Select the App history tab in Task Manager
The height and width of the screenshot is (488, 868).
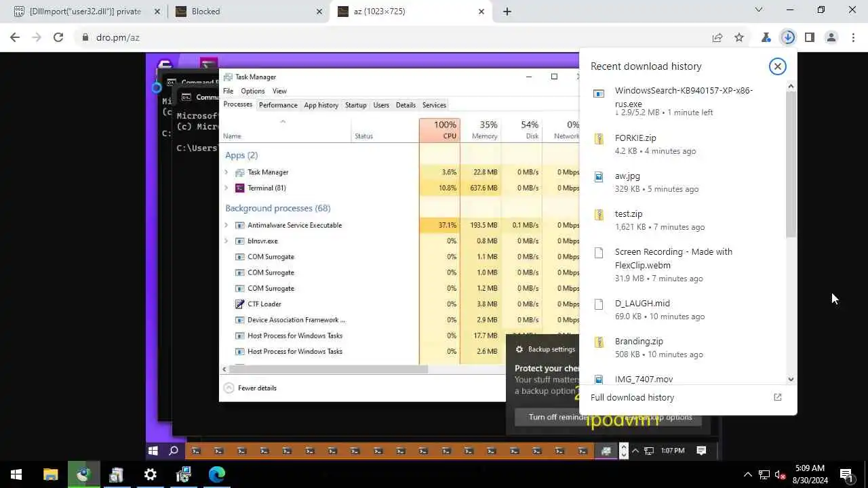click(x=321, y=105)
